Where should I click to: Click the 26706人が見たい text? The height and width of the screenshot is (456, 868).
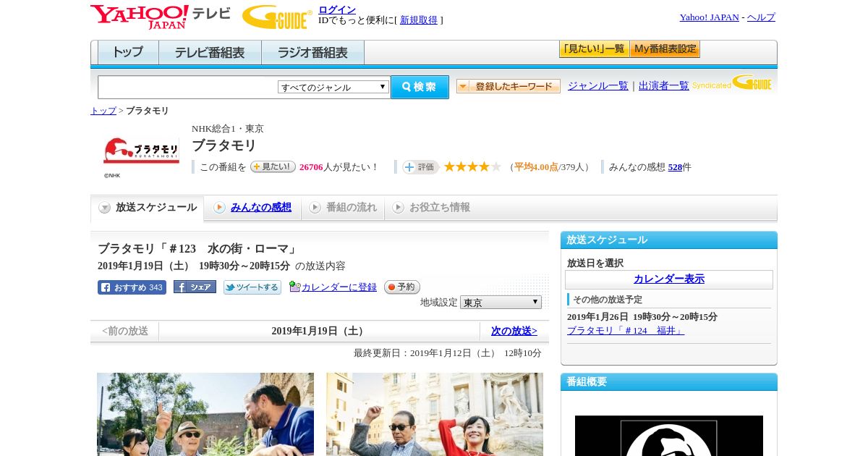[x=339, y=167]
